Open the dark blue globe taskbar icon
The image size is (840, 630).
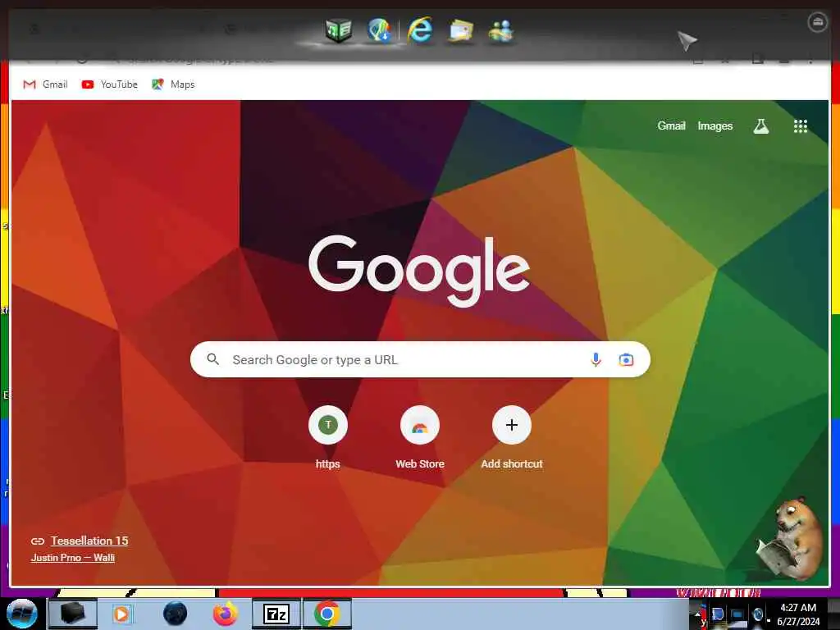[176, 614]
